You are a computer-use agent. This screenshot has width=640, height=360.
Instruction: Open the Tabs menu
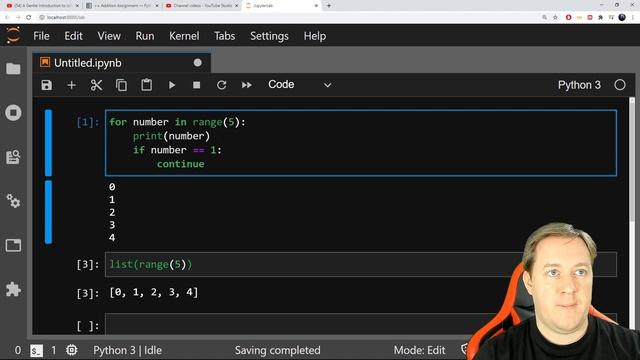(x=224, y=36)
